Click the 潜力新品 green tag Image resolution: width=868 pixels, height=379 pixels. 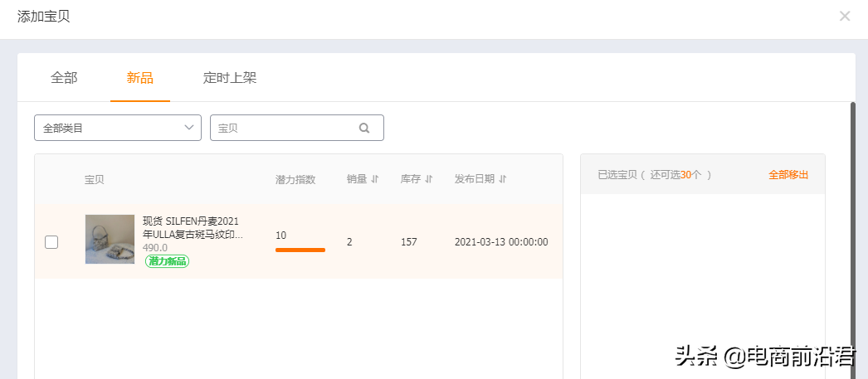[x=167, y=261]
